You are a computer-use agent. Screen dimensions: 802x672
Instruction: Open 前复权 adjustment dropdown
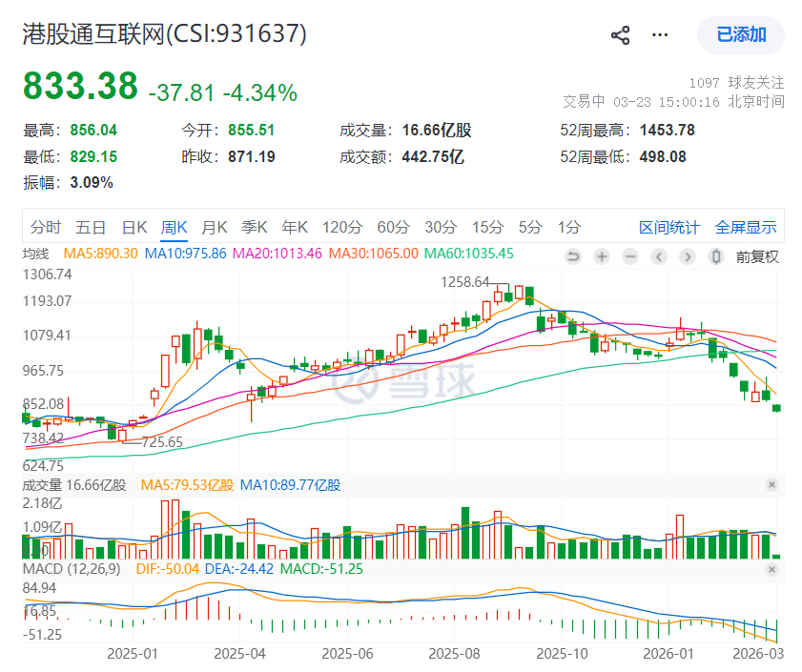pos(757,256)
